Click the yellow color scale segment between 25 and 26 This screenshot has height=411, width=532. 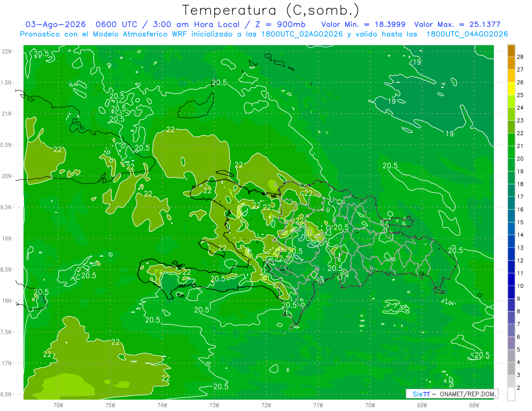click(511, 89)
